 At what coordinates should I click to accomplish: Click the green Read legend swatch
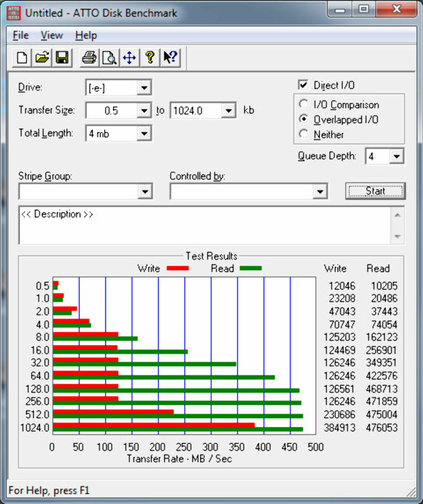click(x=251, y=268)
